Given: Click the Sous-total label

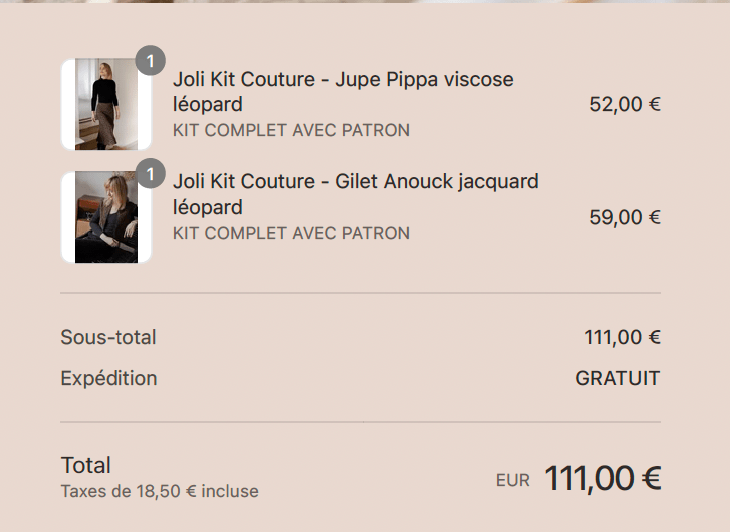Looking at the screenshot, I should coord(108,337).
